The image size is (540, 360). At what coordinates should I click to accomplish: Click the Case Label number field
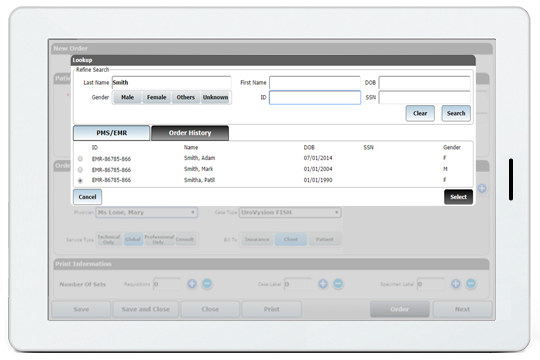tap(298, 284)
